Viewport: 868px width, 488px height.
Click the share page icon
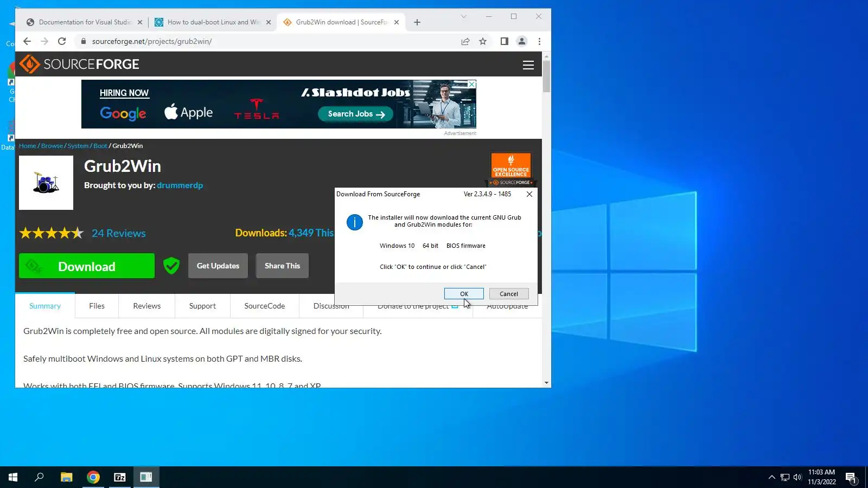tap(465, 41)
